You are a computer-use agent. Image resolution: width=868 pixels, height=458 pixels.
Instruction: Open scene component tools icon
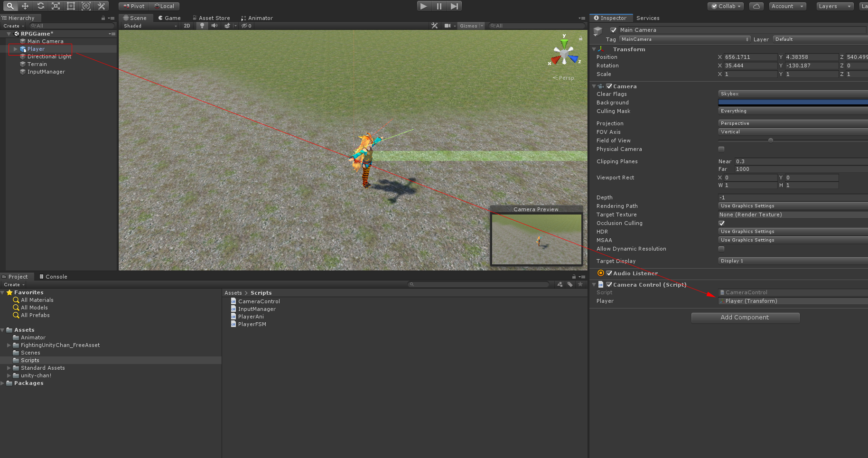434,26
